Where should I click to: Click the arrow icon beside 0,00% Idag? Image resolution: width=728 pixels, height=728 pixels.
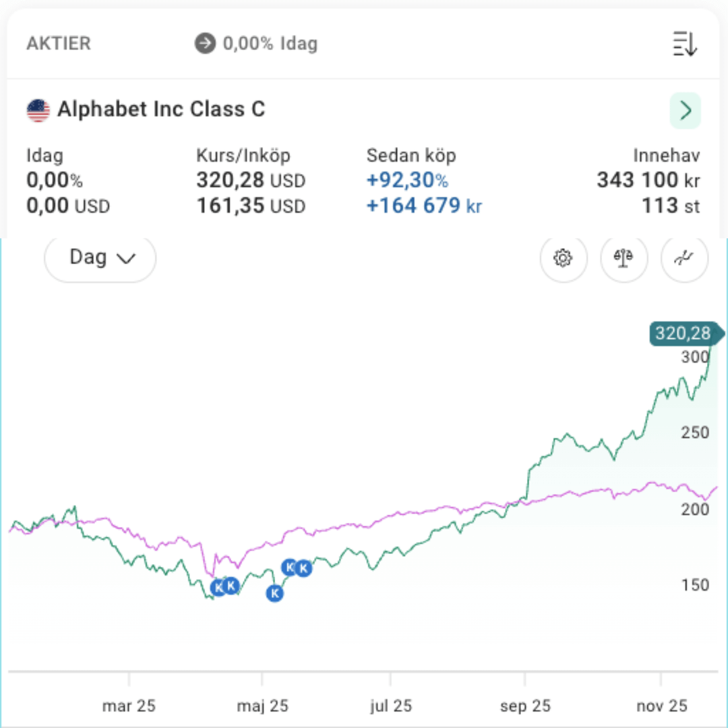click(x=205, y=44)
